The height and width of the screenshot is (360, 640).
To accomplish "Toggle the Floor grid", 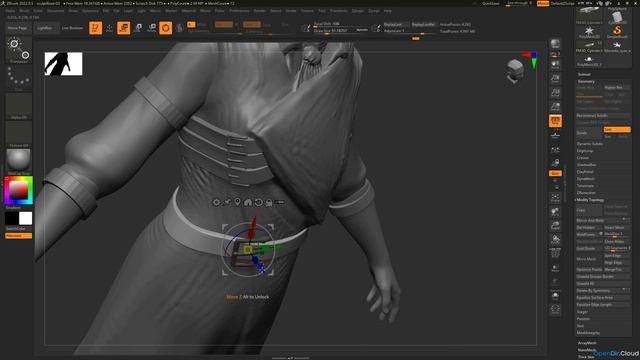I will (555, 135).
